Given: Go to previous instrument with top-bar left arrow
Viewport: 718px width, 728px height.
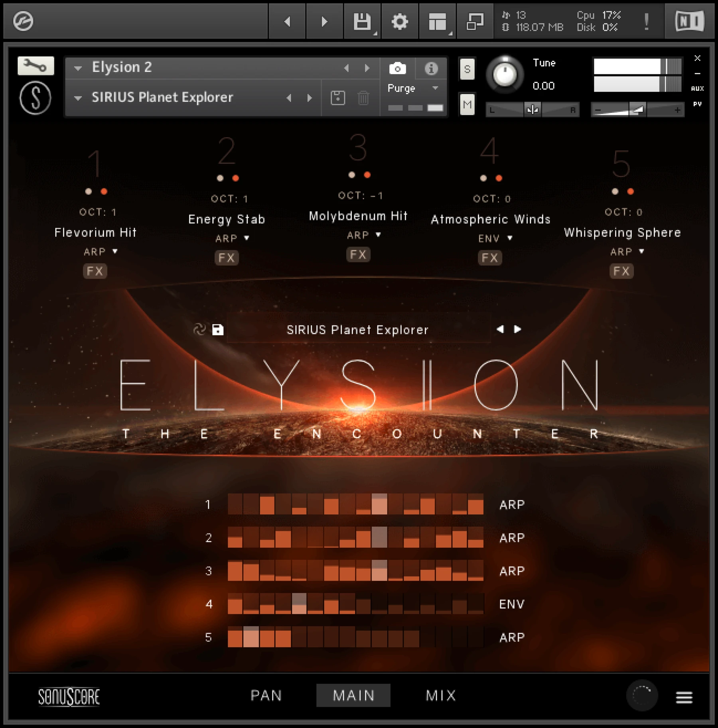Looking at the screenshot, I should tap(287, 21).
